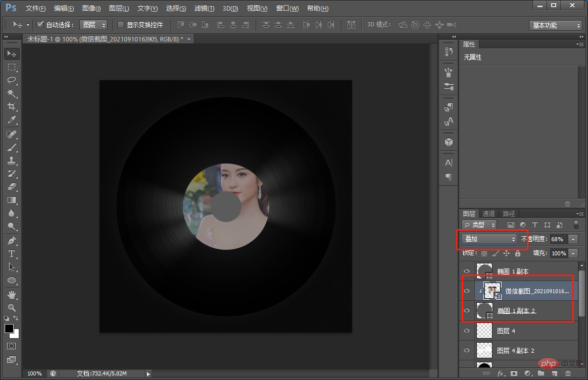Select the Path Selection tool

(x=12, y=267)
